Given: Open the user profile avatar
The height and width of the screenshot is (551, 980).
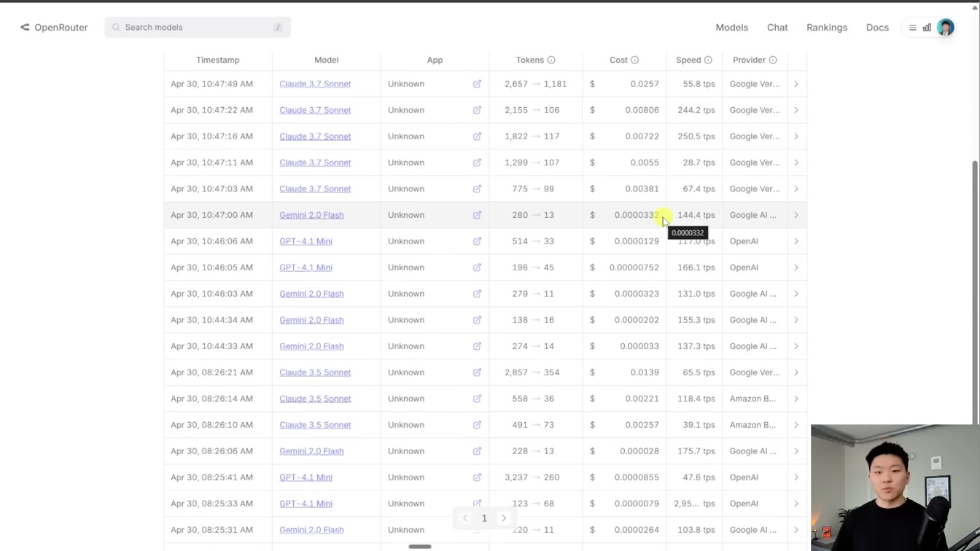Looking at the screenshot, I should 946,28.
